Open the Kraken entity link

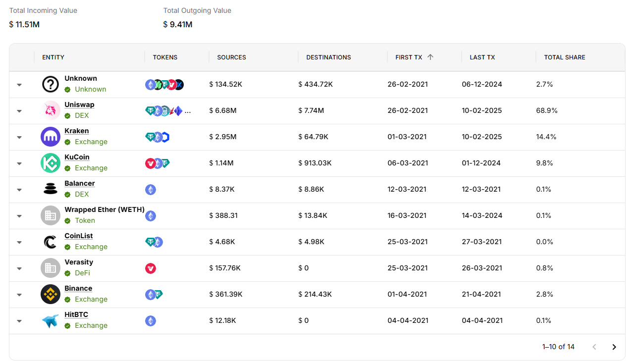[77, 131]
